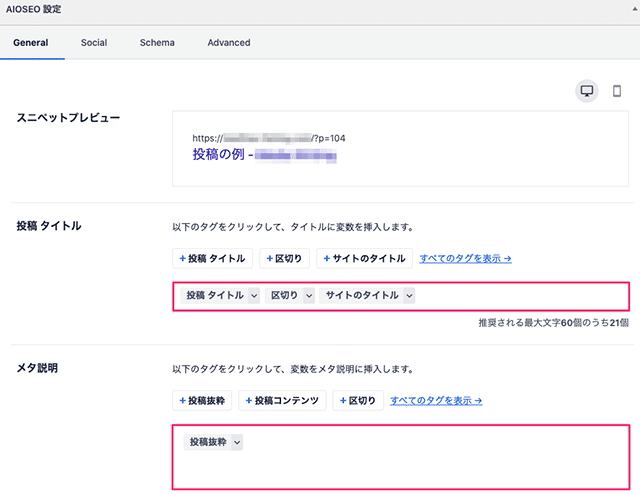
Task: Switch to desktop snippet preview icon
Action: [x=587, y=91]
